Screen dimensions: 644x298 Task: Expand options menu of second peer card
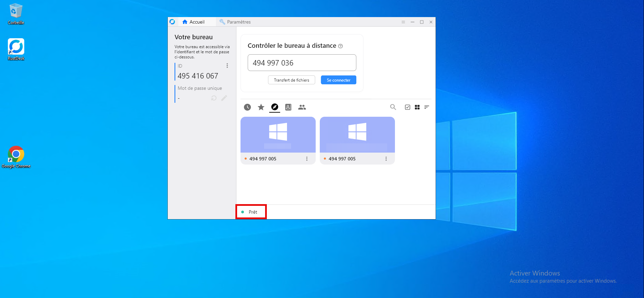386,159
